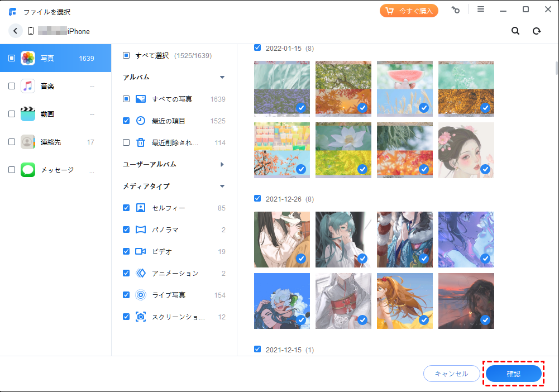Viewport: 559px width, 392px height.
Task: Click the Messages green icon
Action: 28,170
